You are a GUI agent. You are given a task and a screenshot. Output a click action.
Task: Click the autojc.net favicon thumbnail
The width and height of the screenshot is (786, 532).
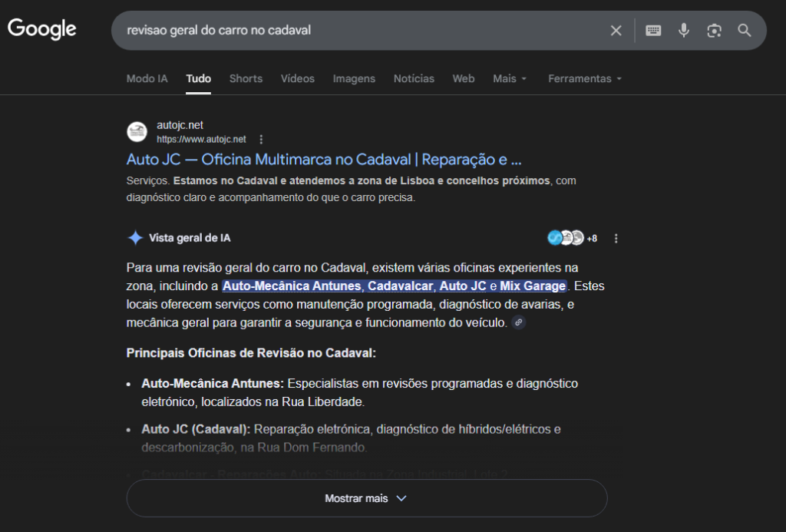tap(136, 131)
